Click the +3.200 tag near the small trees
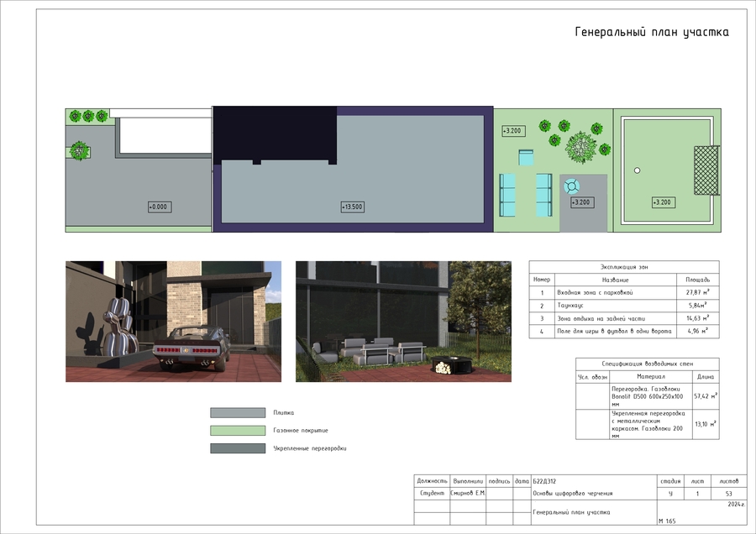 pos(513,131)
